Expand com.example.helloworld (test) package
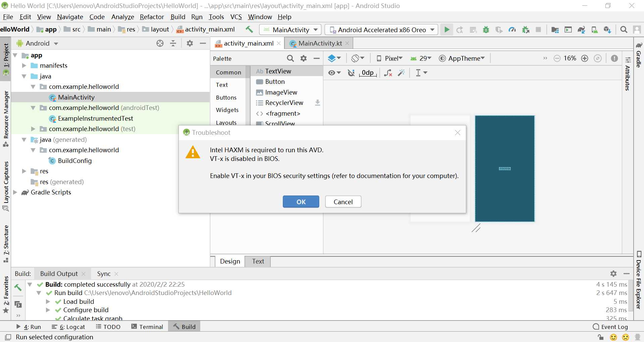 (x=33, y=129)
